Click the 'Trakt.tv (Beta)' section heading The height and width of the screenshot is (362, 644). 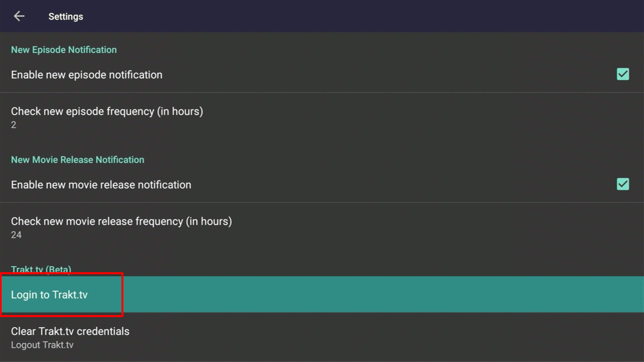coord(41,269)
